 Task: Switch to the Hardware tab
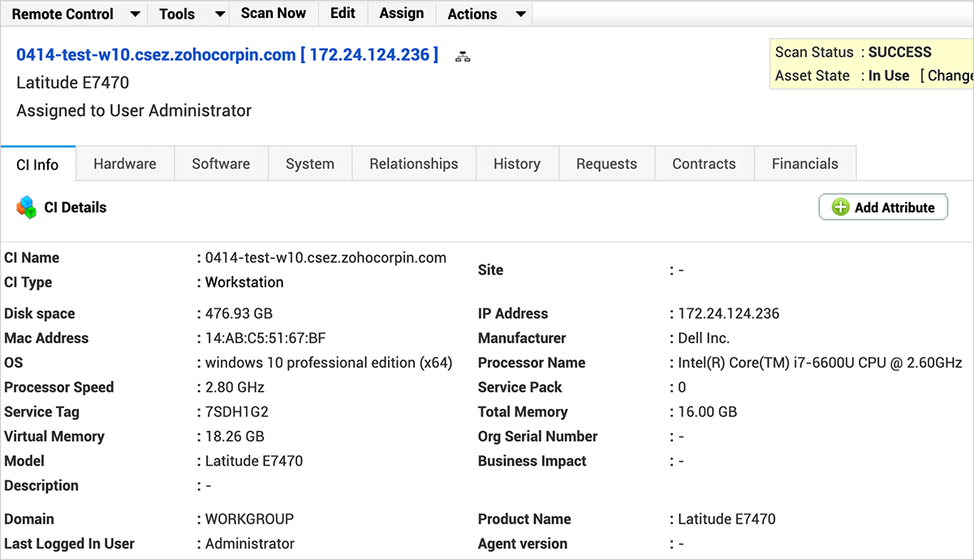tap(125, 164)
